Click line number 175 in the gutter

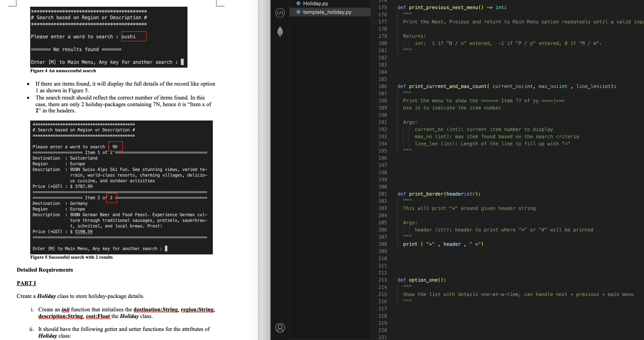pos(382,7)
